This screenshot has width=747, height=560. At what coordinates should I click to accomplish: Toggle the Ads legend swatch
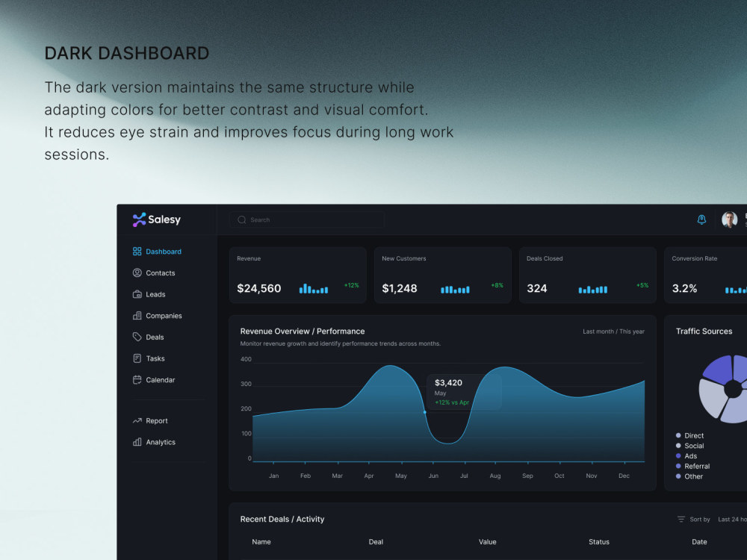pos(678,455)
